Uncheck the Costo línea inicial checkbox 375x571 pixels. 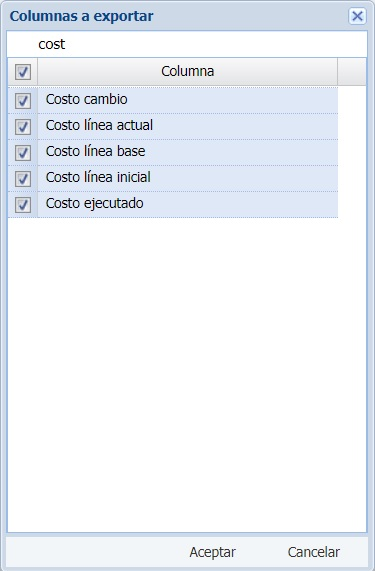23,178
